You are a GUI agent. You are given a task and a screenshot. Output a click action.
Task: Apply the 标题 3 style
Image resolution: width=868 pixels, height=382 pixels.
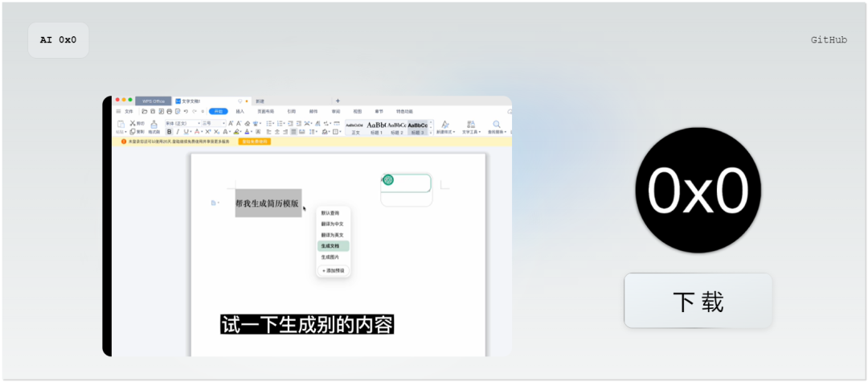click(x=418, y=129)
